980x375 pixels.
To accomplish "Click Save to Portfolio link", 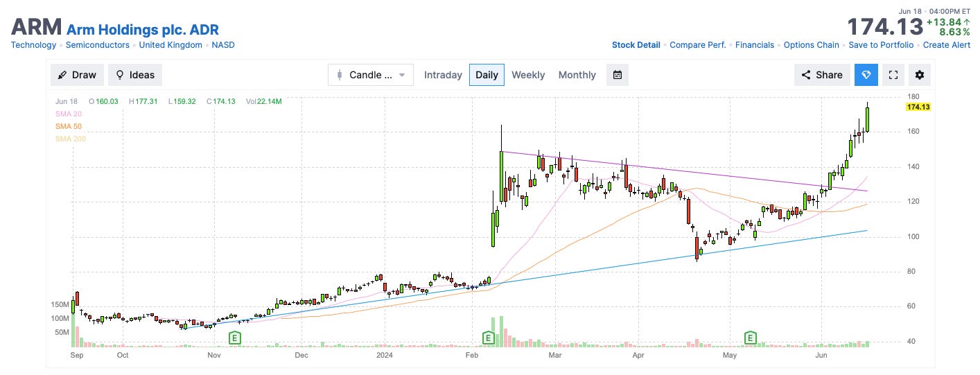I will pyautogui.click(x=882, y=45).
